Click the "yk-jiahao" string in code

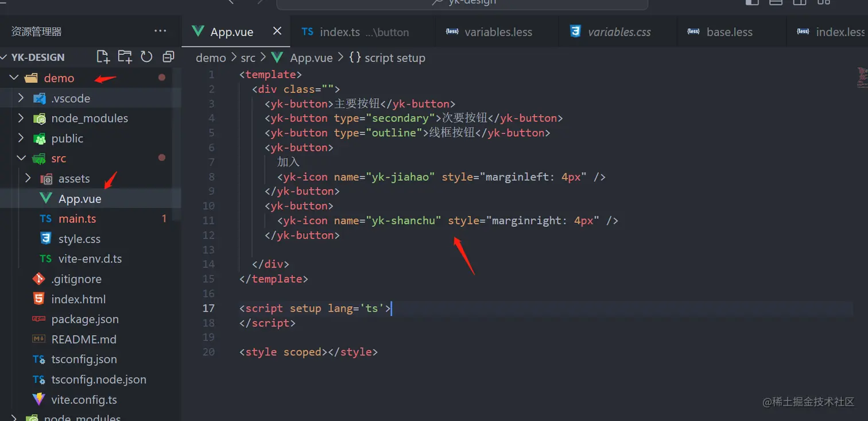pyautogui.click(x=401, y=177)
